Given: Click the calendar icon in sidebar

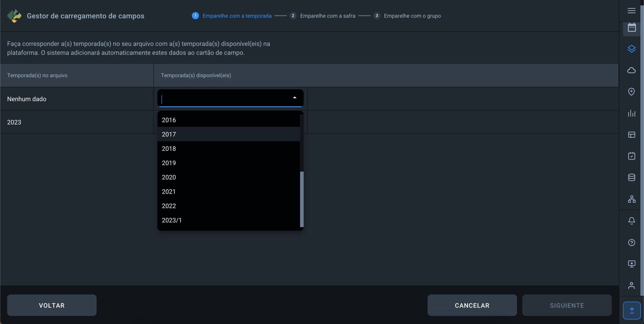Looking at the screenshot, I should pyautogui.click(x=631, y=28).
